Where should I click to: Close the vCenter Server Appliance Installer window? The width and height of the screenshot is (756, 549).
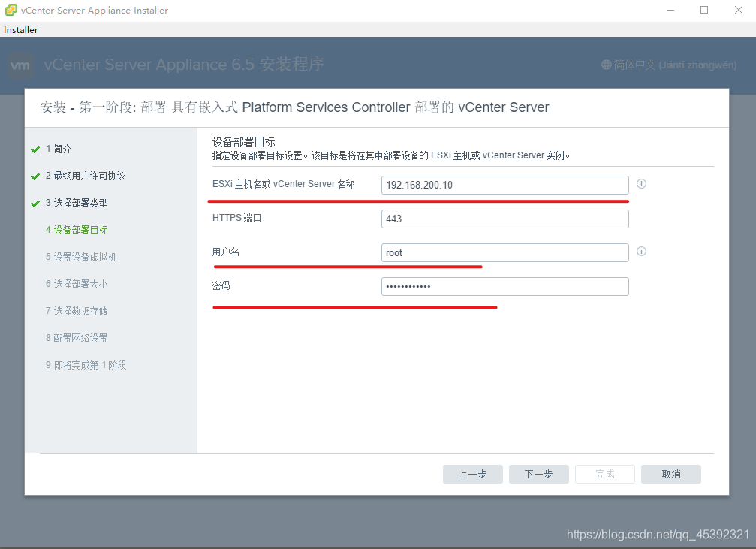point(738,10)
